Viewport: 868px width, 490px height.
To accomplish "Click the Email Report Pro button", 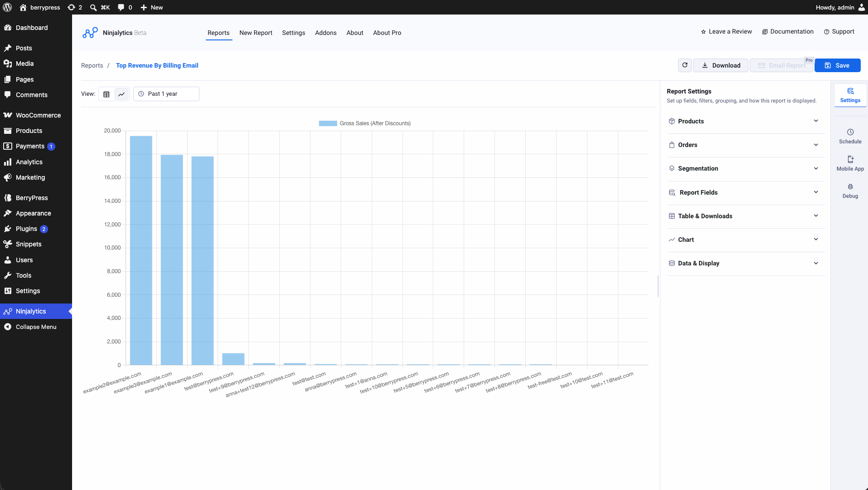I will pyautogui.click(x=781, y=65).
